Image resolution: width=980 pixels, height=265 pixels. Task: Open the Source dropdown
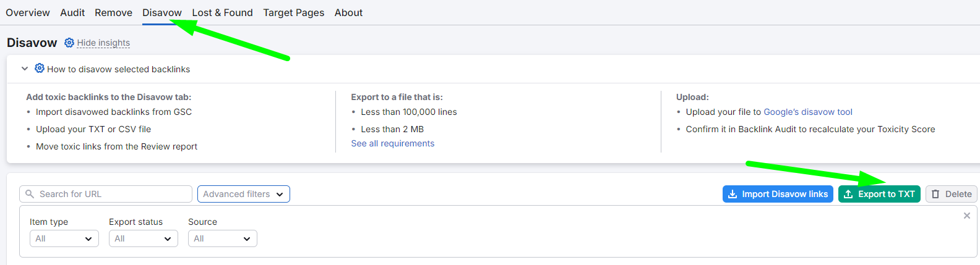pyautogui.click(x=223, y=238)
